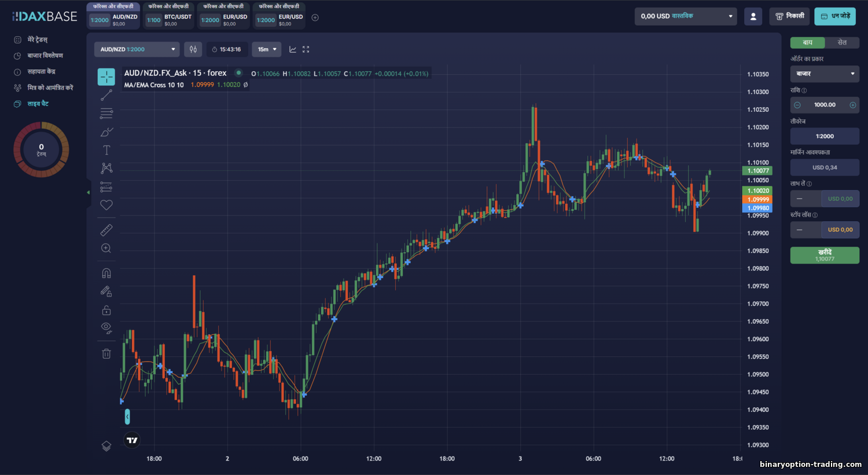Activate the zoom-in magnifier tool
Screen dimensions: 868x475
[x=106, y=248]
